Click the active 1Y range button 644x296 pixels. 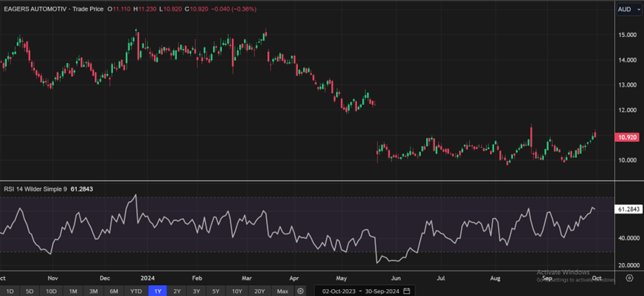click(158, 291)
